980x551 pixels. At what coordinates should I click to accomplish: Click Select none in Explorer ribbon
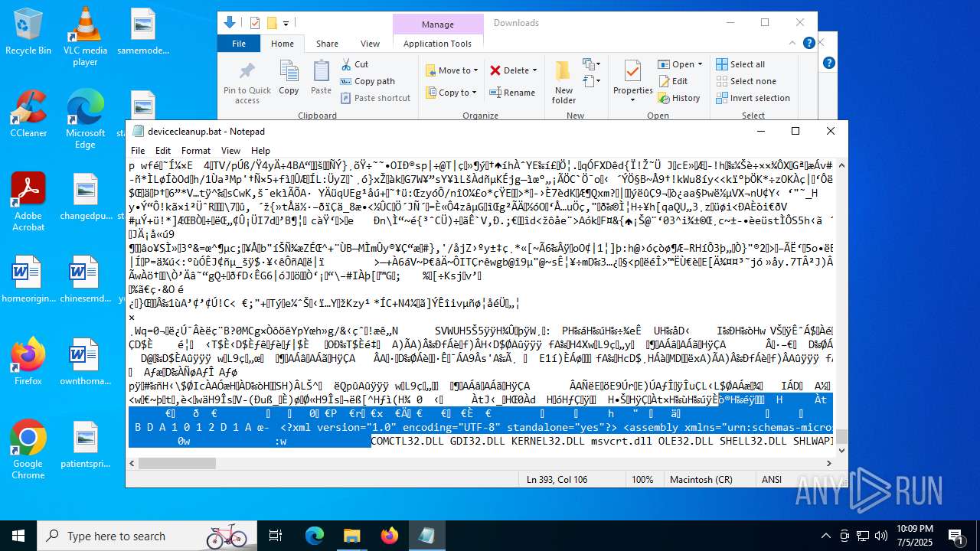tap(746, 81)
